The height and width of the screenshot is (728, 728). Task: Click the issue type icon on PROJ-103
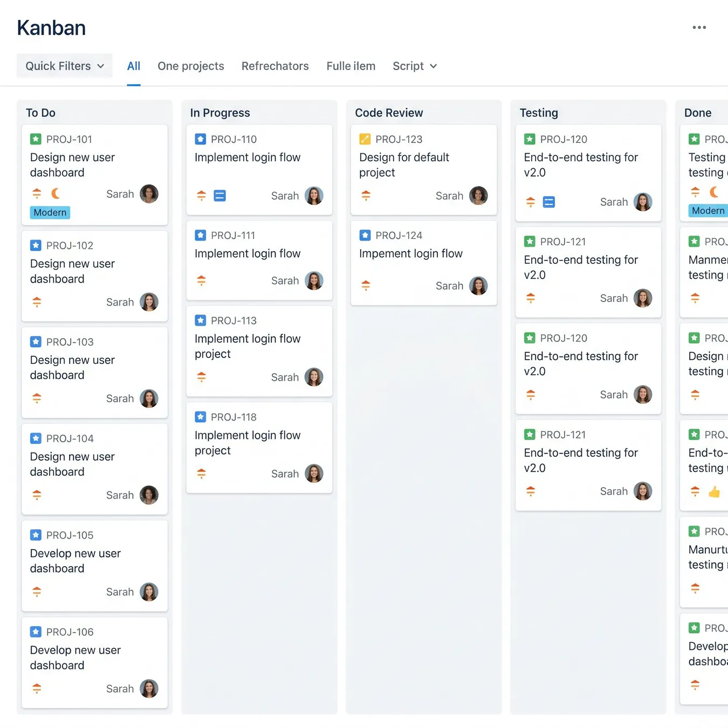(x=36, y=342)
